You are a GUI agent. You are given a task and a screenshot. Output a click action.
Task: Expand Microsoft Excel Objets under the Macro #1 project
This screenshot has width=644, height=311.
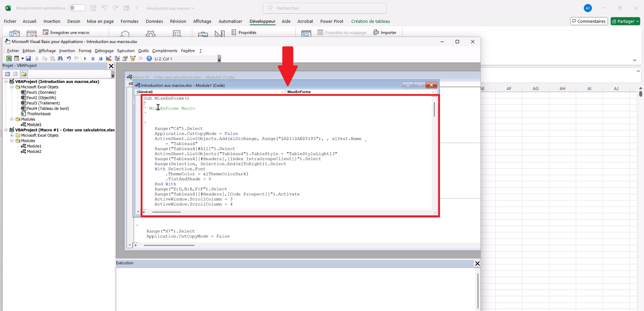[x=12, y=135]
